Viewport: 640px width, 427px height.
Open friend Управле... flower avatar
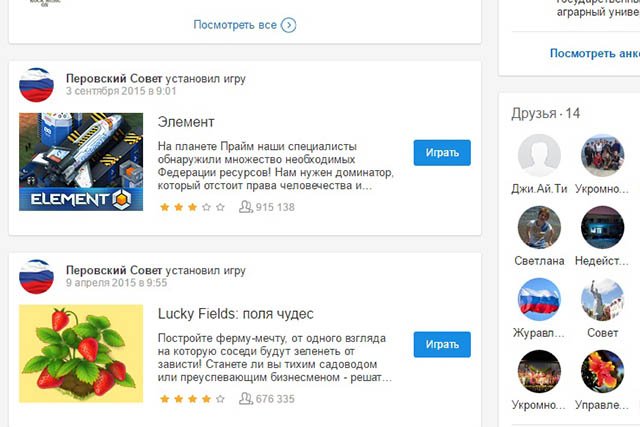pyautogui.click(x=602, y=371)
